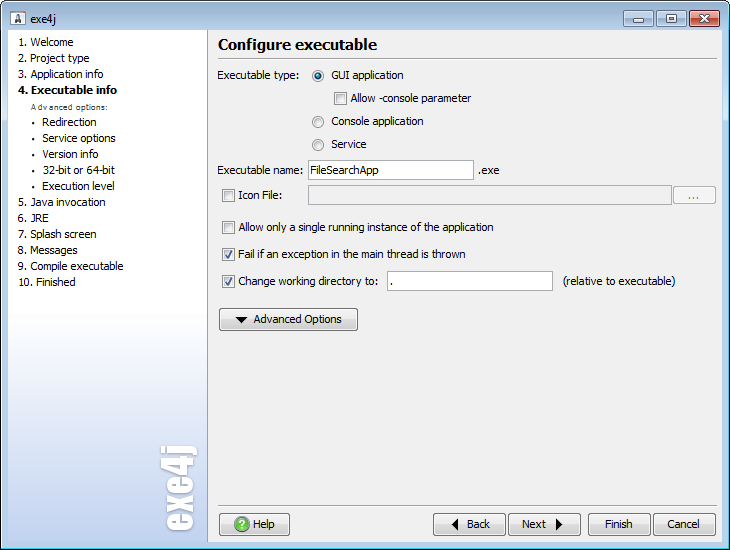This screenshot has width=730, height=550.
Task: Close the exe4j window
Action: pos(704,19)
